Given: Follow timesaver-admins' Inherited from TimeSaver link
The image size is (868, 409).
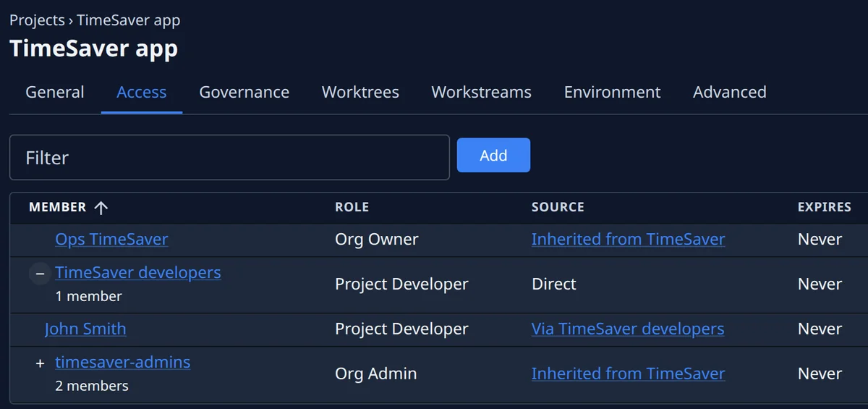Looking at the screenshot, I should (x=628, y=374).
